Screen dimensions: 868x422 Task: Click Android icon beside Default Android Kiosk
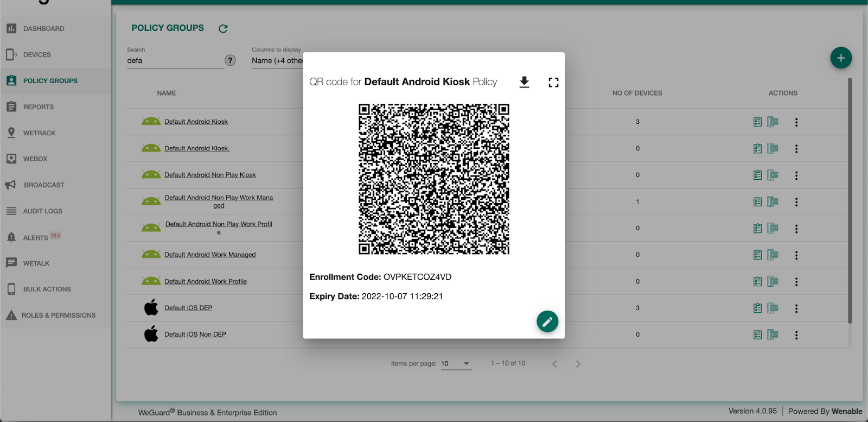[151, 121]
